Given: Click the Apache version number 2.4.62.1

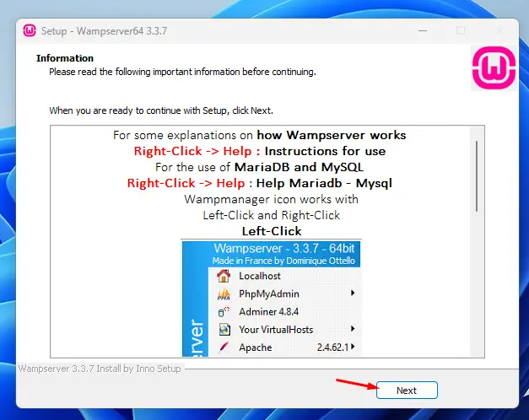Looking at the screenshot, I should click(332, 347).
